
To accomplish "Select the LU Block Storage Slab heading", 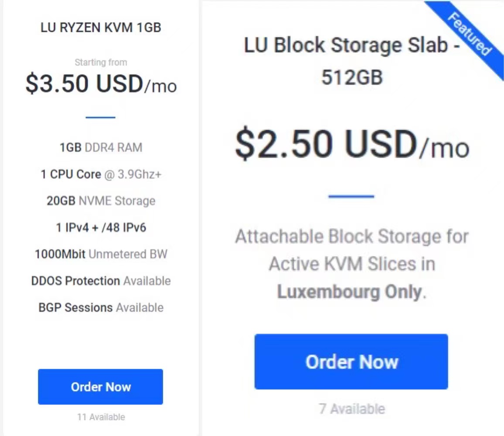I will (x=352, y=61).
